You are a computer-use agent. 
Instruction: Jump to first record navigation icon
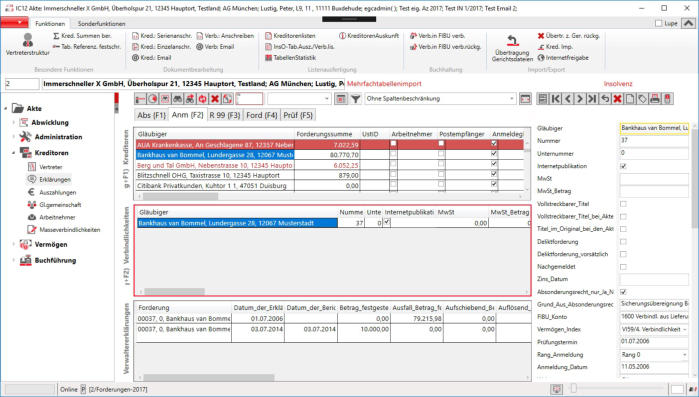555,99
